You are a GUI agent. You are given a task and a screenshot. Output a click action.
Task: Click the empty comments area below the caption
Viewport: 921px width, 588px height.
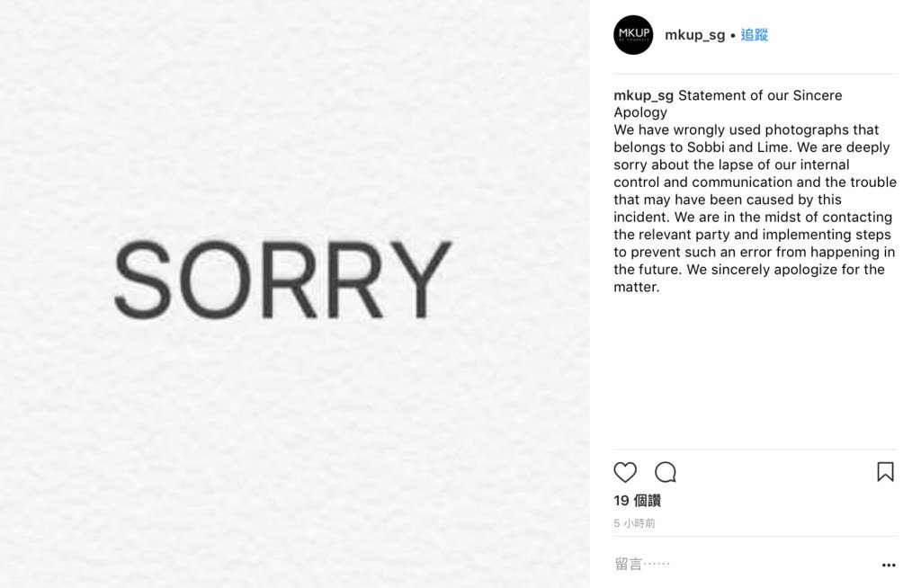(756, 373)
